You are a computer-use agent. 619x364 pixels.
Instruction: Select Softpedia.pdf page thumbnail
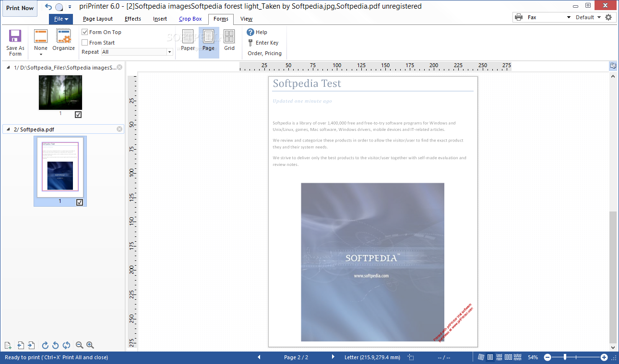(60, 167)
